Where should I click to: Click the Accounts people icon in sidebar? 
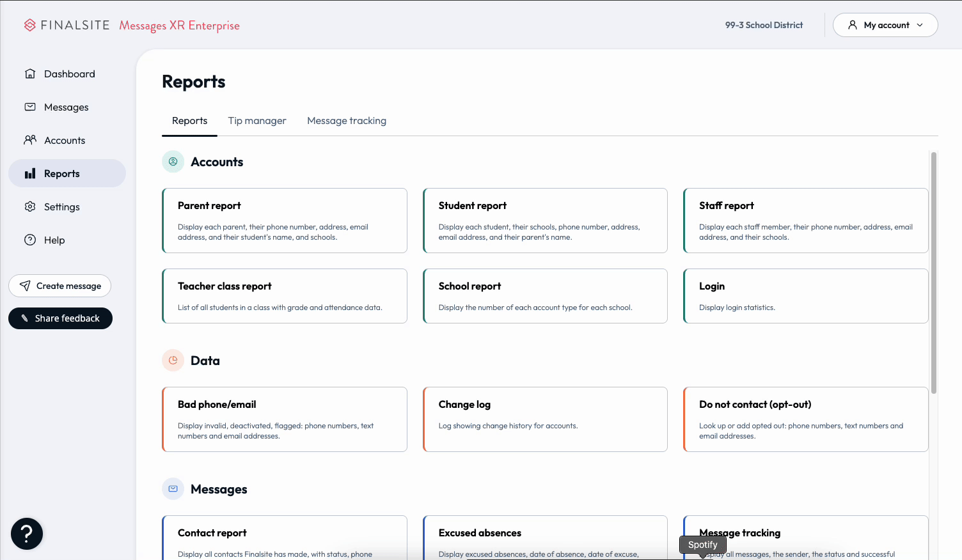click(x=29, y=140)
